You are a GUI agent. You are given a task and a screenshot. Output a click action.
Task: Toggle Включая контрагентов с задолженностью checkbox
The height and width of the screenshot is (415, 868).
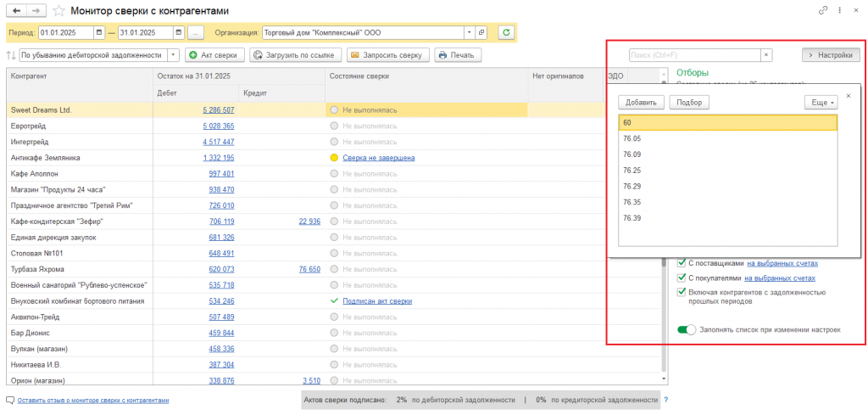(682, 293)
